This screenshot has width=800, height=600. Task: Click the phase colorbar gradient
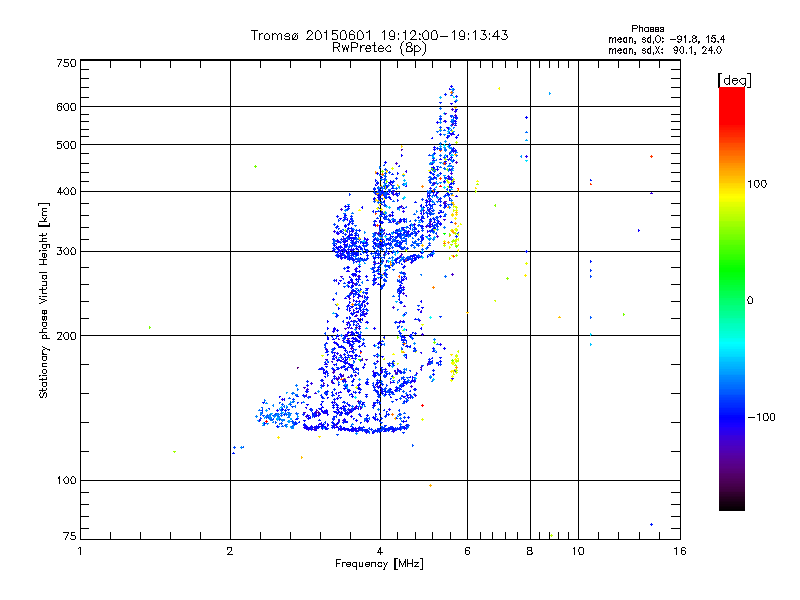point(732,298)
